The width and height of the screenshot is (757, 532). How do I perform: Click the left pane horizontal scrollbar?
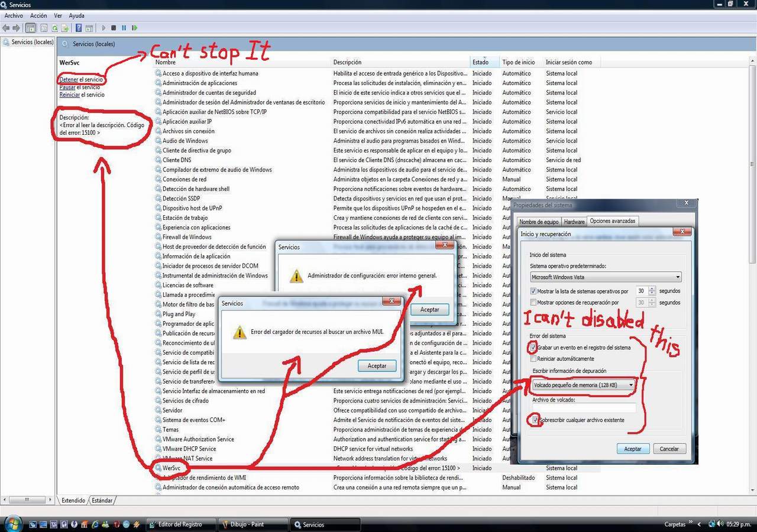coord(28,500)
